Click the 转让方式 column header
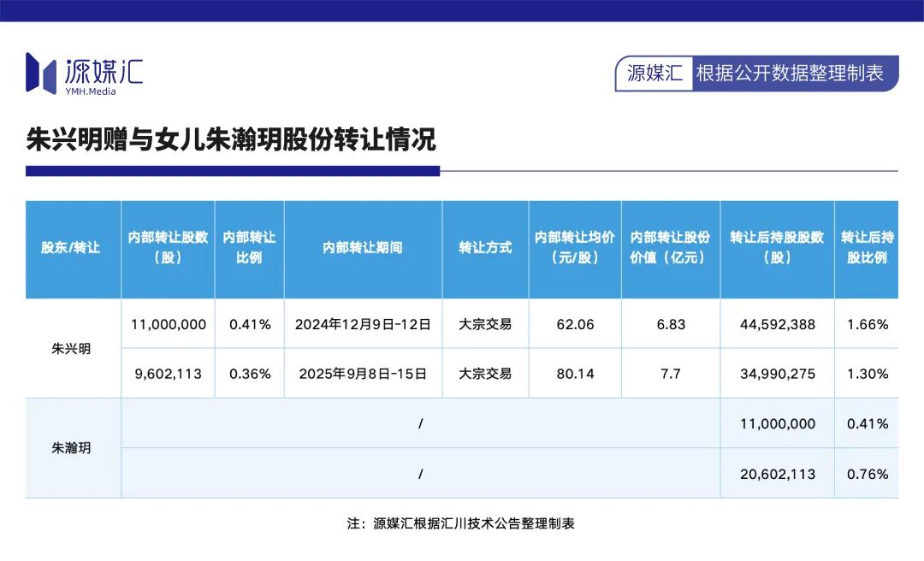The height and width of the screenshot is (561, 924). tap(486, 247)
